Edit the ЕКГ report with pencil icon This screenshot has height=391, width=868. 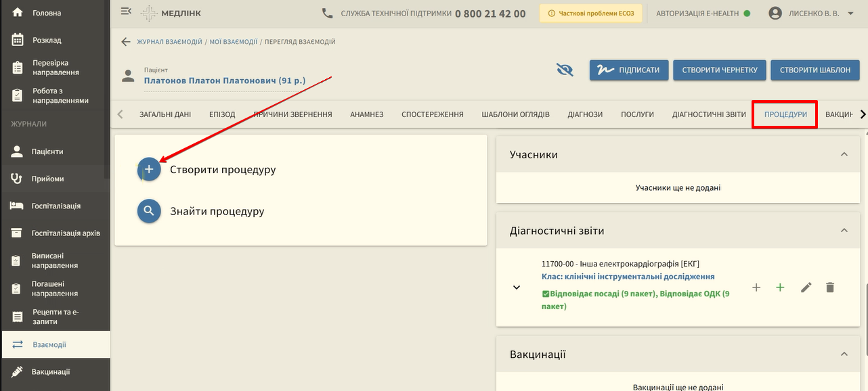[806, 287]
